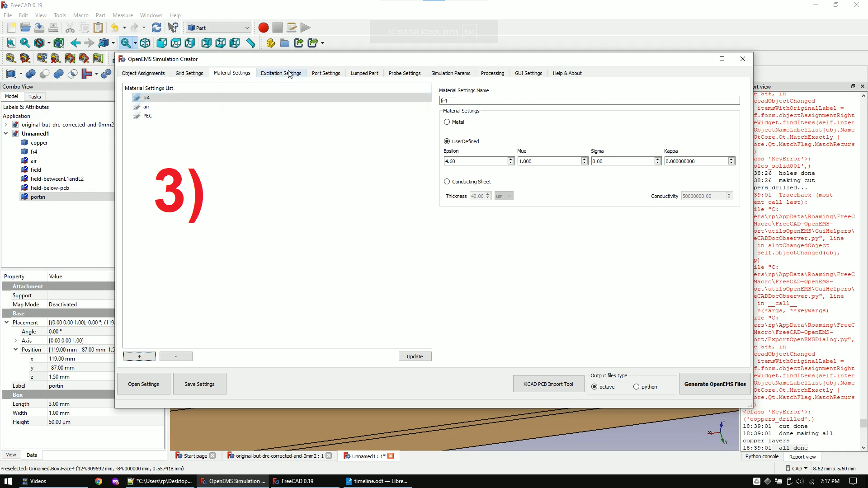The height and width of the screenshot is (488, 868).
Task: Enable Metal radio button for material
Action: pyautogui.click(x=447, y=122)
